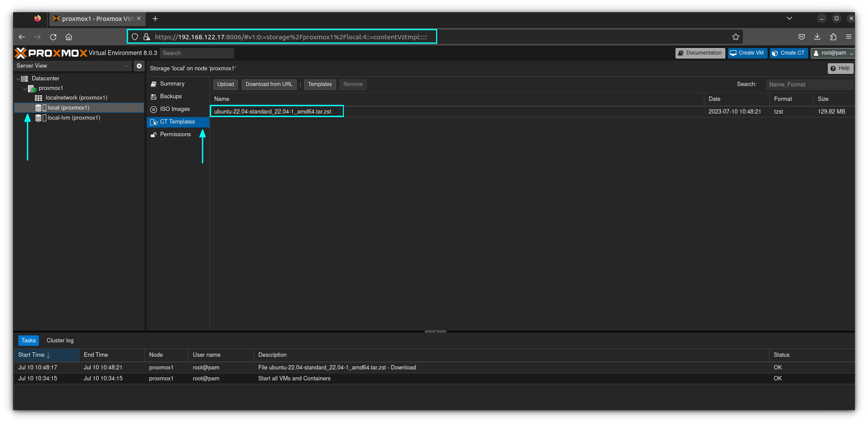Viewport: 868px width, 424px height.
Task: Open the browser home page icon
Action: [x=69, y=37]
